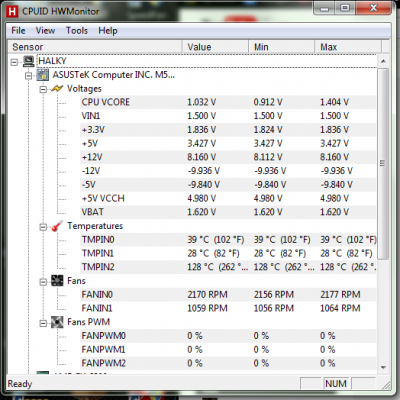Image resolution: width=400 pixels, height=400 pixels.
Task: Close the HWMonitor window
Action: point(373,8)
